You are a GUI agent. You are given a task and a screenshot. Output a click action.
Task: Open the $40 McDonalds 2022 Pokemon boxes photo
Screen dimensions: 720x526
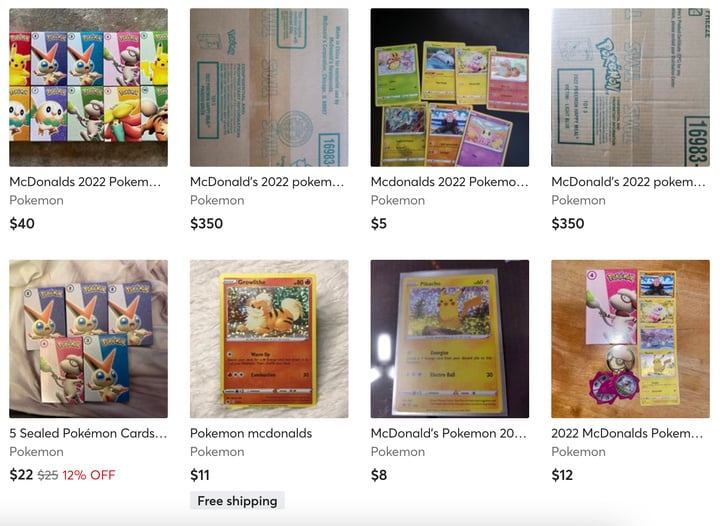89,87
